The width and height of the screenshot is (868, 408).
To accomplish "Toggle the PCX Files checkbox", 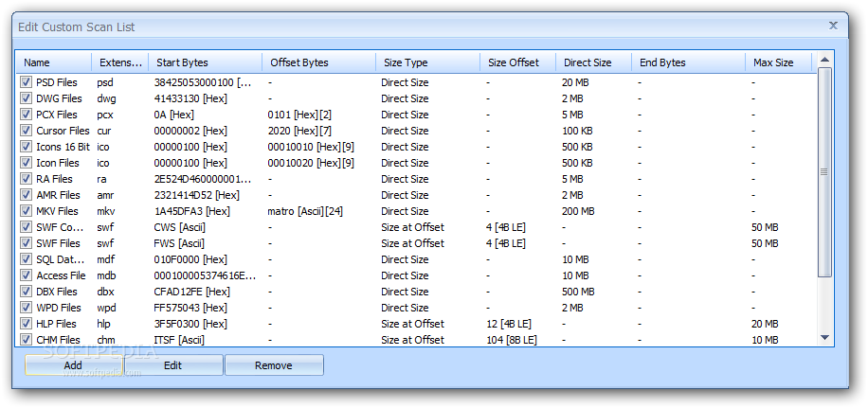I will tap(26, 115).
